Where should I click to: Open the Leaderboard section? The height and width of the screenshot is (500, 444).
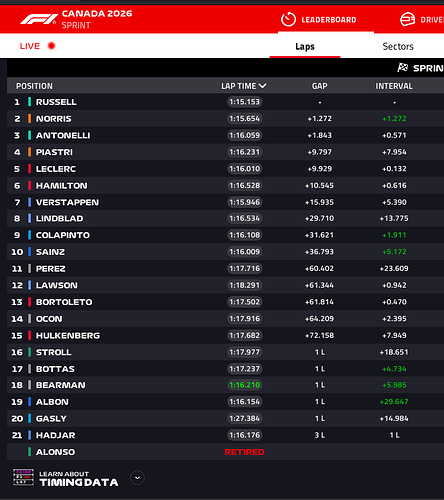click(x=329, y=20)
